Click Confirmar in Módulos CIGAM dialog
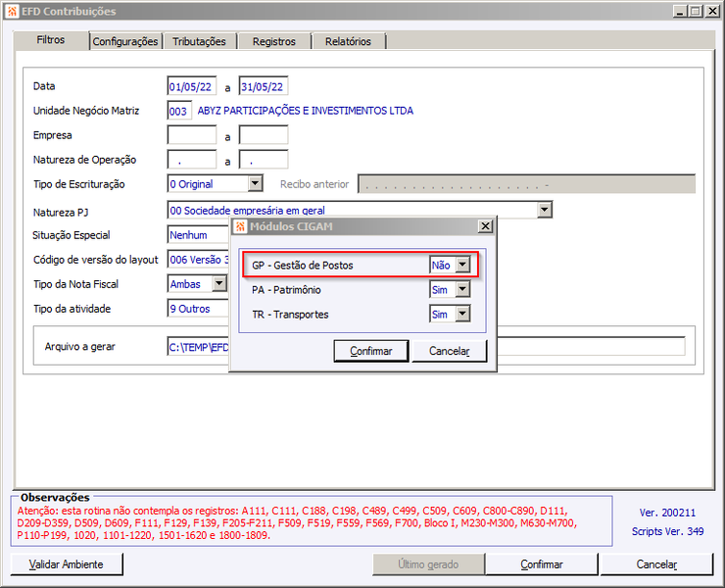 click(371, 351)
